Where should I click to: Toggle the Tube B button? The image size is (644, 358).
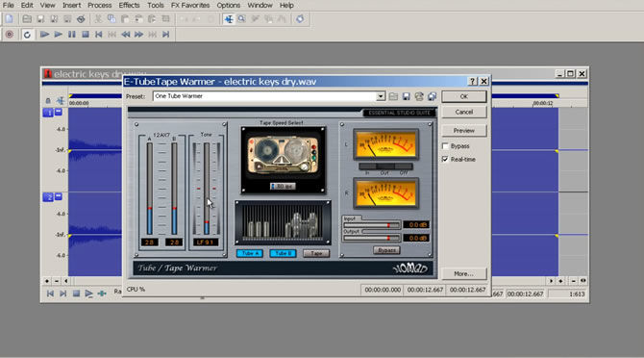pyautogui.click(x=283, y=253)
